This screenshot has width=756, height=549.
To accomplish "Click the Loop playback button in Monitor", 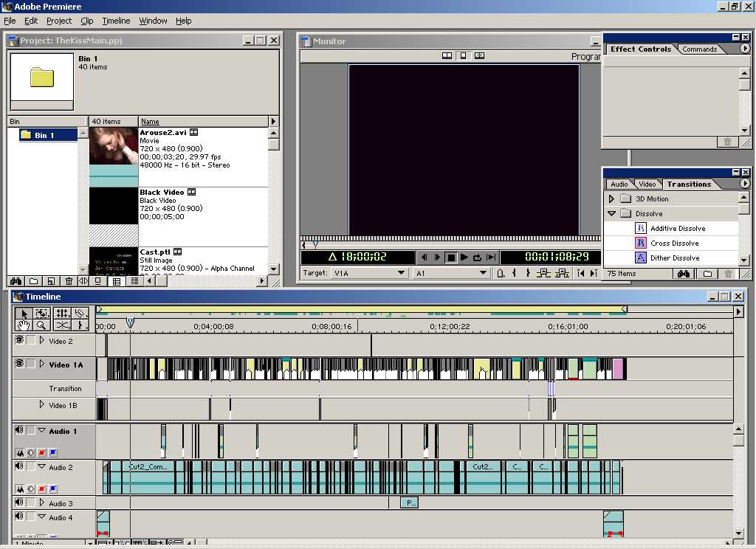I will [478, 258].
